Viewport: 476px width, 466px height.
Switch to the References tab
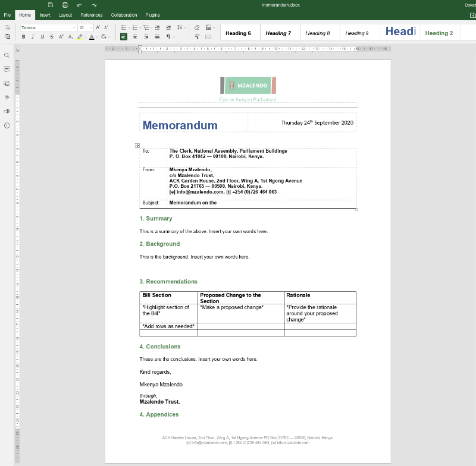[91, 15]
